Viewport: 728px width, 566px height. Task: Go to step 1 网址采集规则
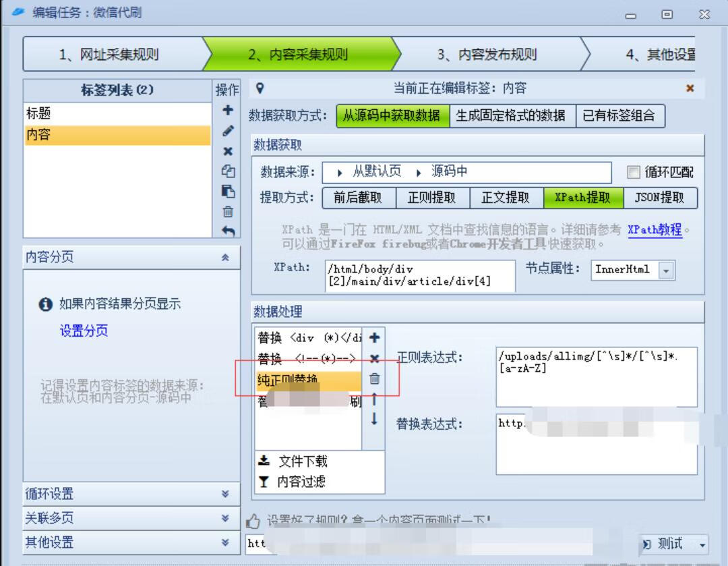click(x=113, y=55)
